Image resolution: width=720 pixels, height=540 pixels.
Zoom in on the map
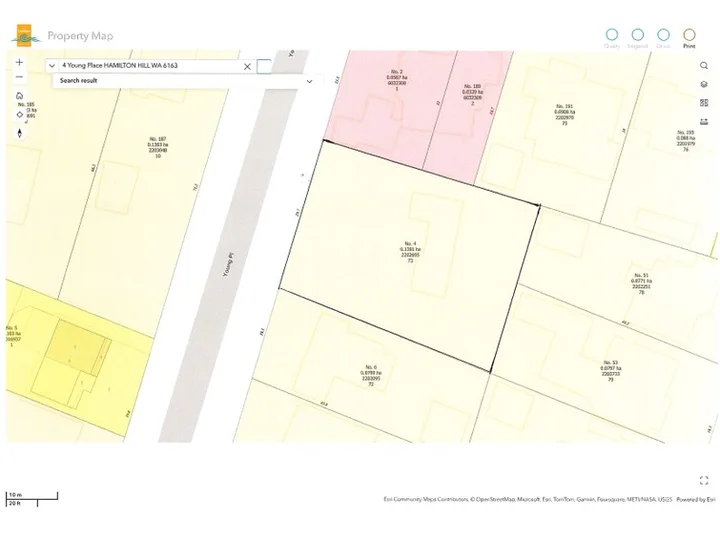pos(19,62)
